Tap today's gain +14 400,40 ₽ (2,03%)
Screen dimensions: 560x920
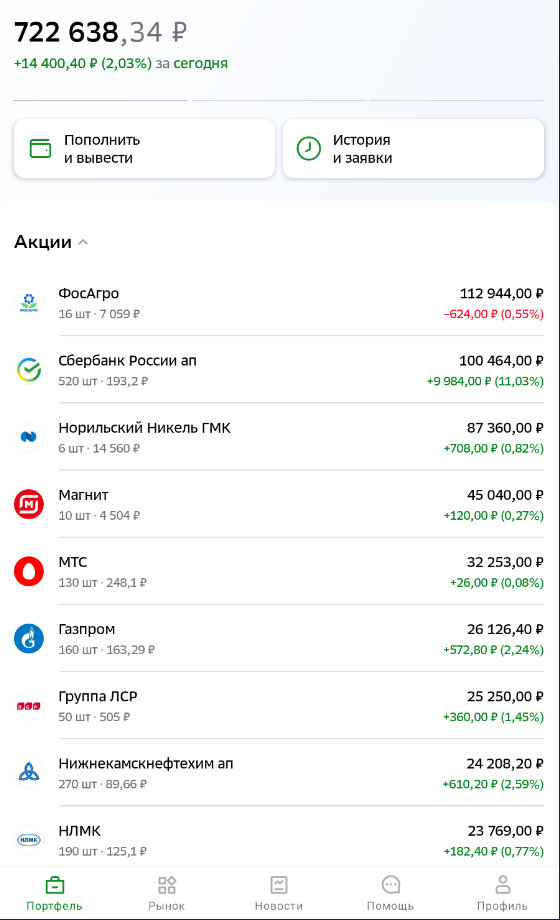click(x=83, y=63)
